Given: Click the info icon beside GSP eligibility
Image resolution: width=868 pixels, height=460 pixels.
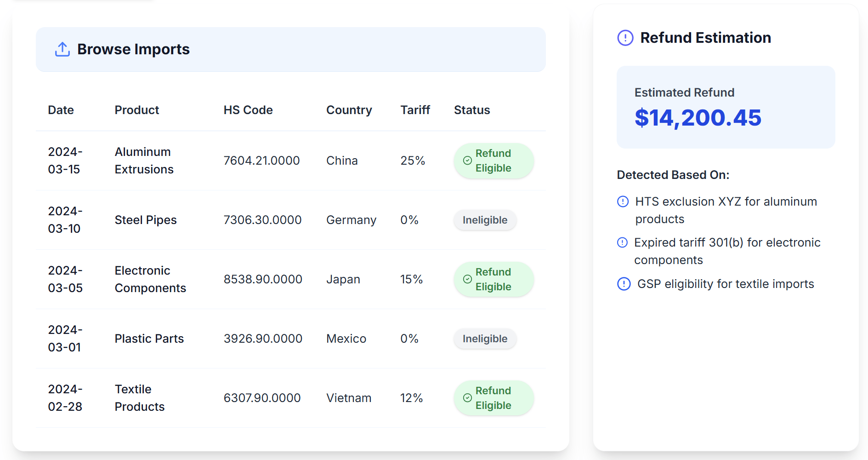Looking at the screenshot, I should click(624, 284).
